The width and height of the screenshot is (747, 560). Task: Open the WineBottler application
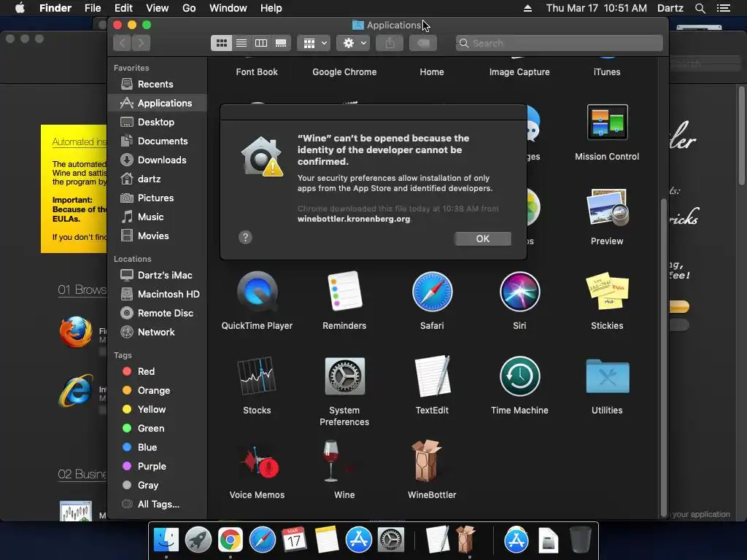click(427, 461)
